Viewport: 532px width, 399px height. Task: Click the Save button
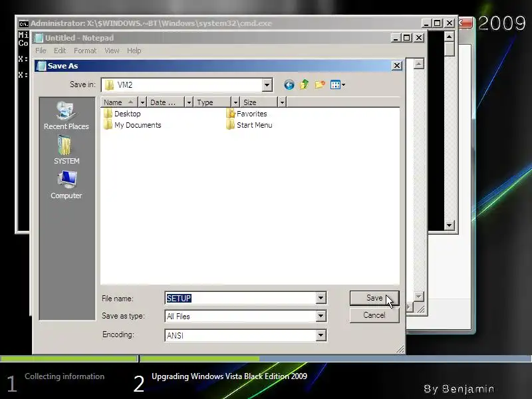[x=374, y=298]
